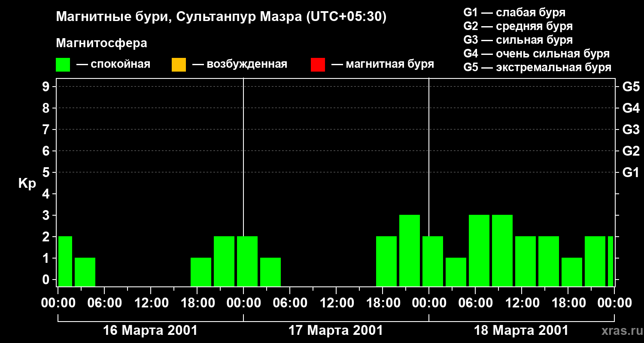
Task: Click the '12:00' time label above 17 Марта
Action: pos(336,303)
